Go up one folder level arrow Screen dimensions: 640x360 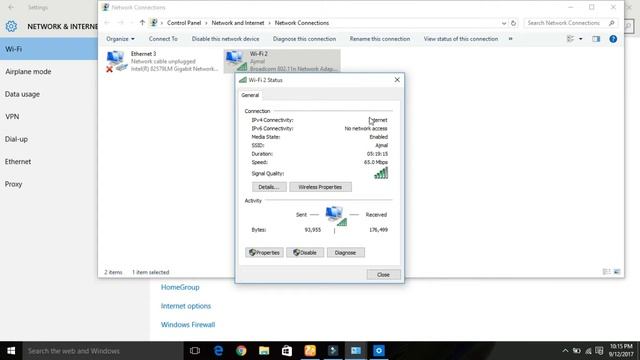142,23
